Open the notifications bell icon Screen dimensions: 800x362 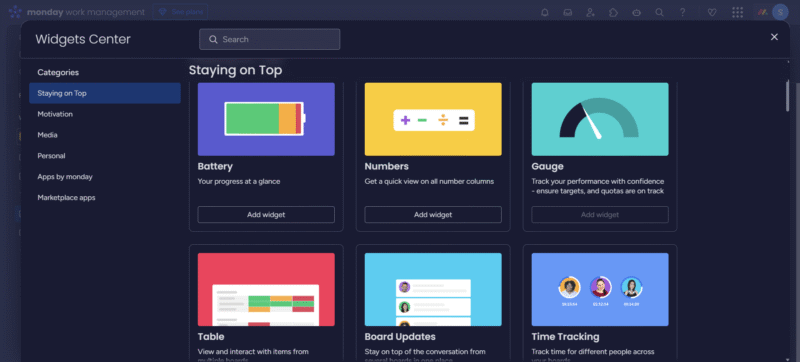[544, 13]
